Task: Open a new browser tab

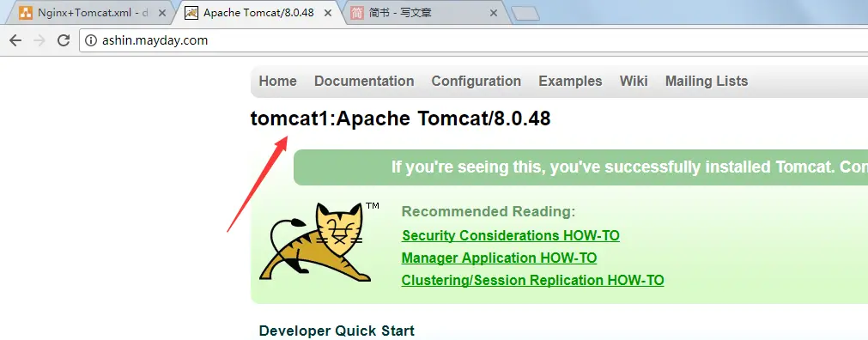Action: [x=525, y=14]
